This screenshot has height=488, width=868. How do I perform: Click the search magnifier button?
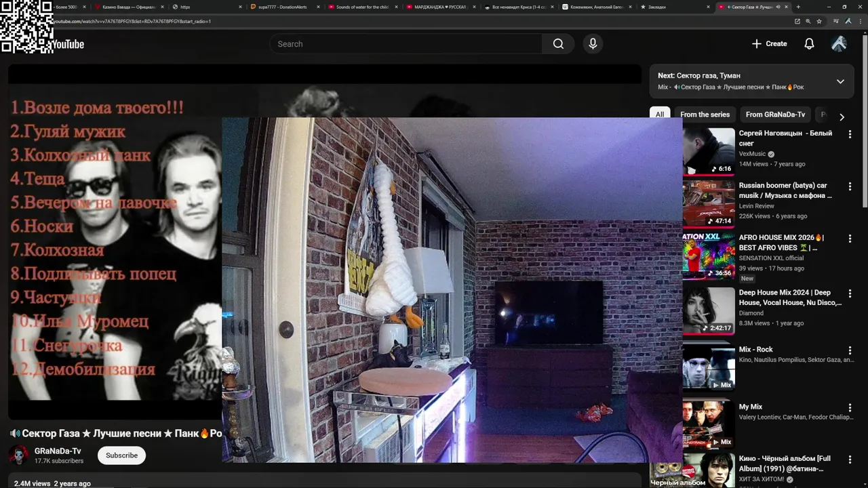pyautogui.click(x=558, y=44)
